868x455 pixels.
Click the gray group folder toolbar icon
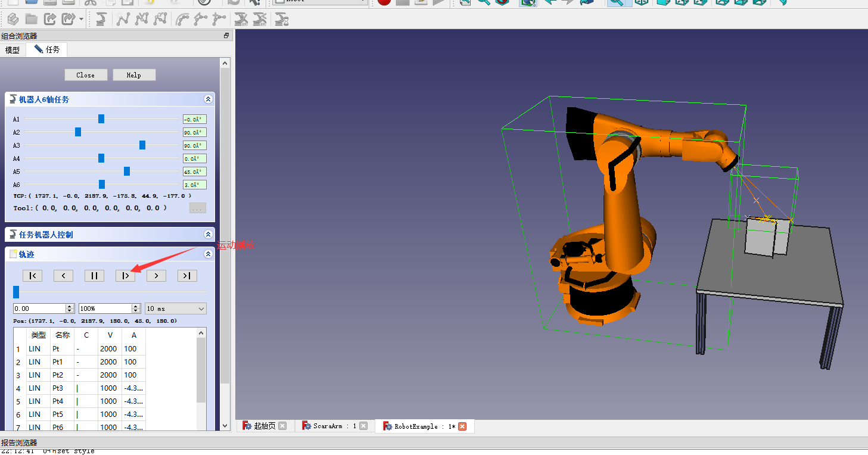point(31,19)
